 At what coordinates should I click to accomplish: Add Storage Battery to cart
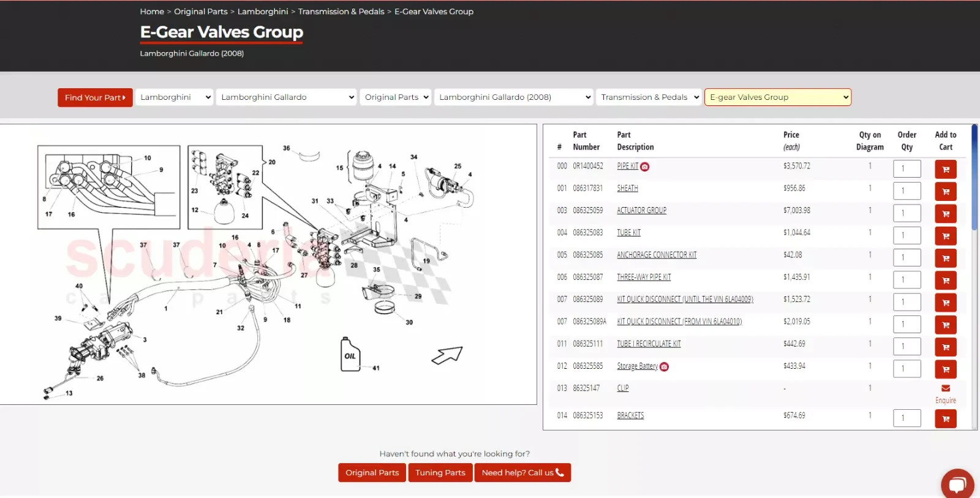click(x=946, y=369)
